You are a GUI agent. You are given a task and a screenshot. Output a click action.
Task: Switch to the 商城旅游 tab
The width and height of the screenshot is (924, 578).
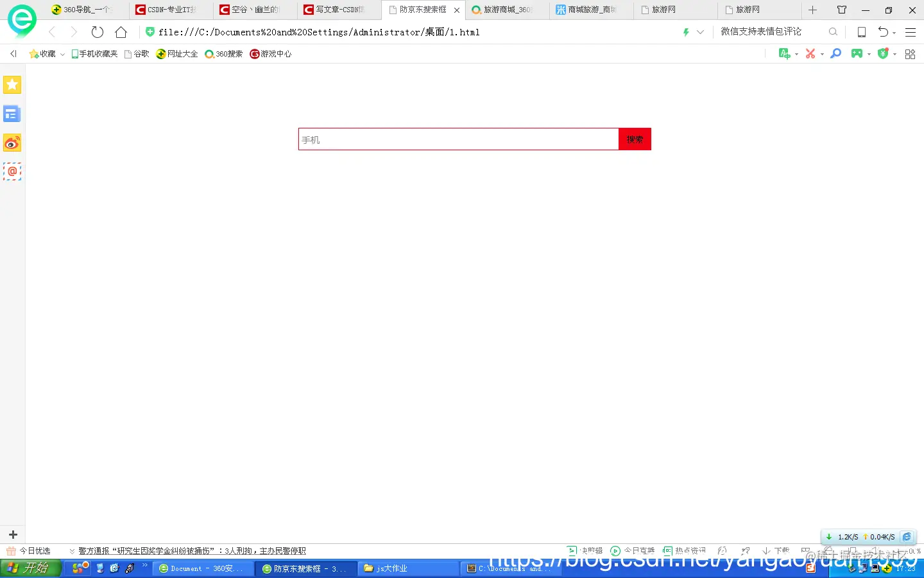tap(591, 10)
